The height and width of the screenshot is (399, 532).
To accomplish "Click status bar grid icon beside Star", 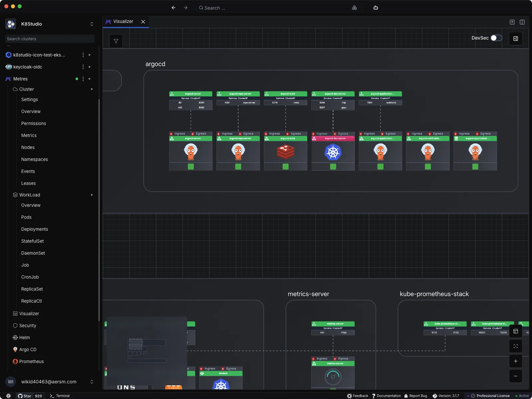I will [8, 396].
